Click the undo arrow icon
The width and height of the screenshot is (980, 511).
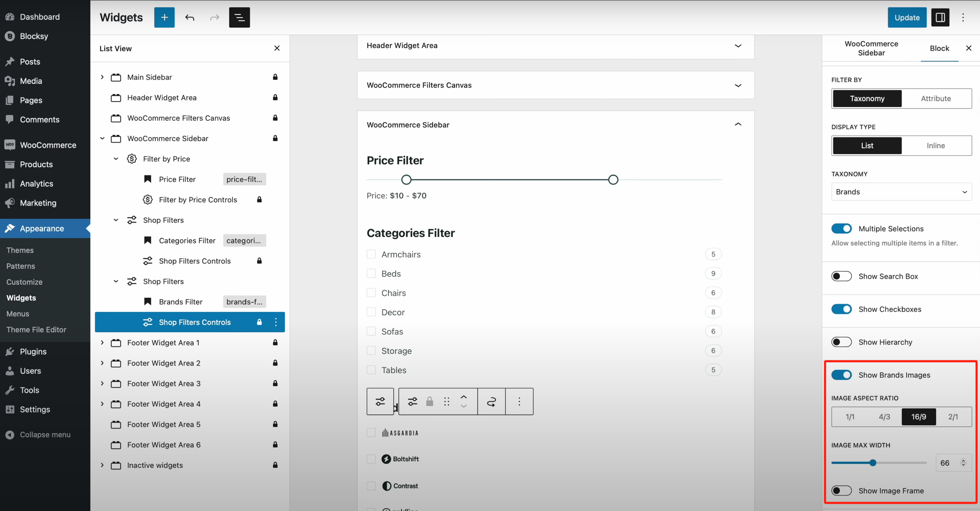click(189, 17)
